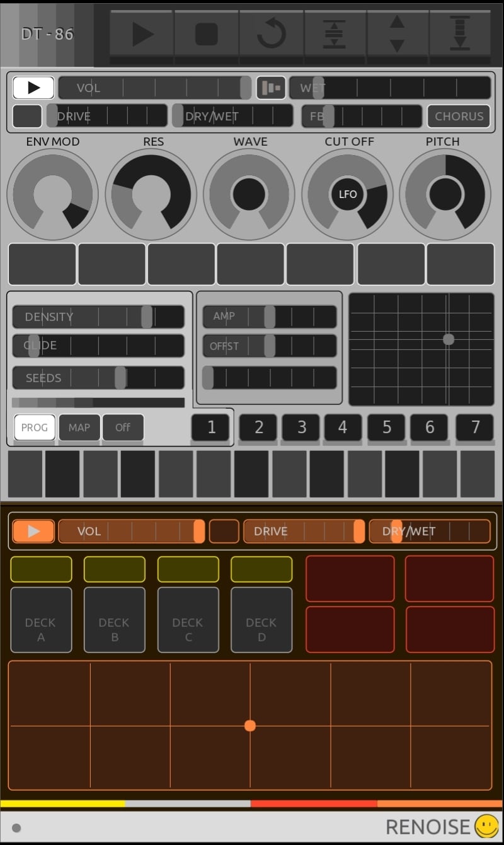Toggle the white play button beside VOL
The height and width of the screenshot is (845, 504).
click(33, 88)
